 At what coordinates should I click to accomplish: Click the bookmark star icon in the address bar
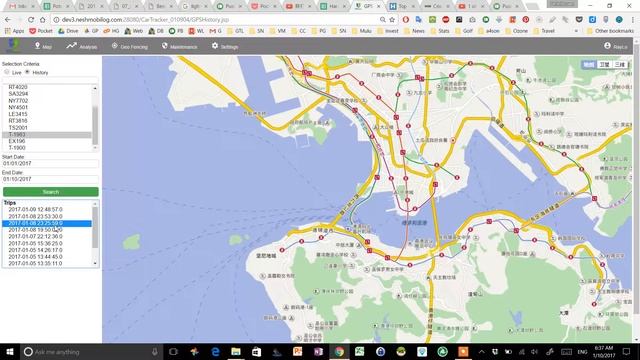pyautogui.click(x=392, y=20)
